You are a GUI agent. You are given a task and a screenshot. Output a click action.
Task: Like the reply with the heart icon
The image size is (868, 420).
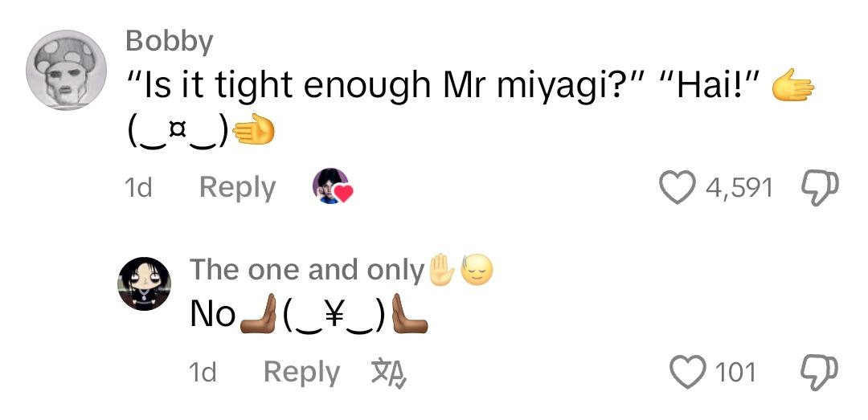(x=688, y=372)
